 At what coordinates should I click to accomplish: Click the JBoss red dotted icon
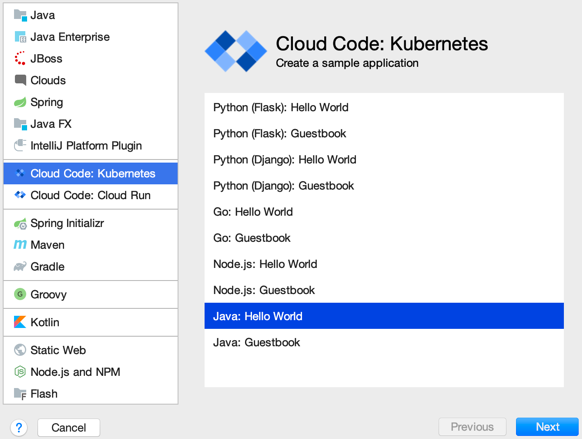20,58
